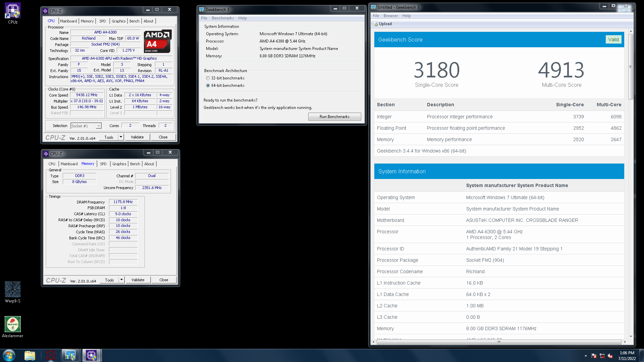Image resolution: width=644 pixels, height=362 pixels.
Task: Show hidden tray icons arrow
Action: (x=586, y=356)
